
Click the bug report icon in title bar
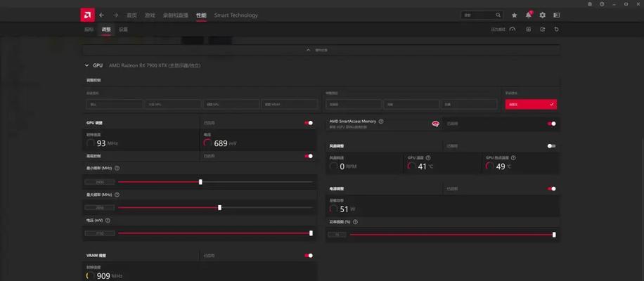tap(590, 4)
